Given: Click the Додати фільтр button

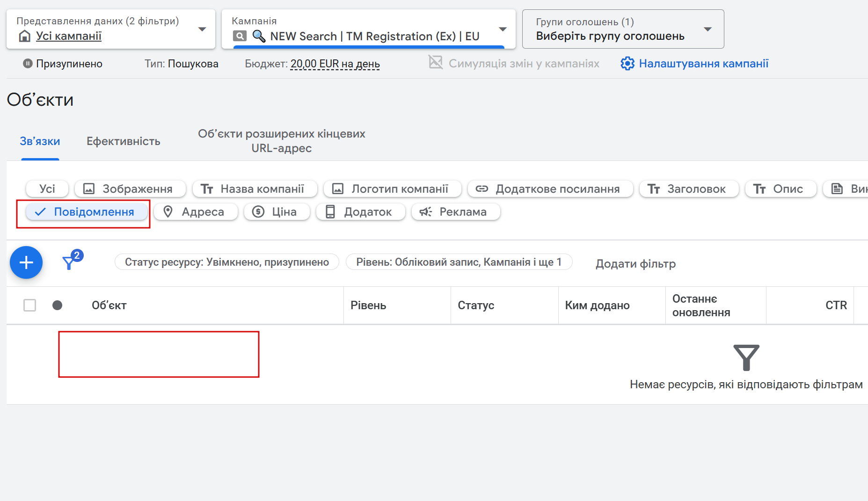Looking at the screenshot, I should click(x=635, y=264).
